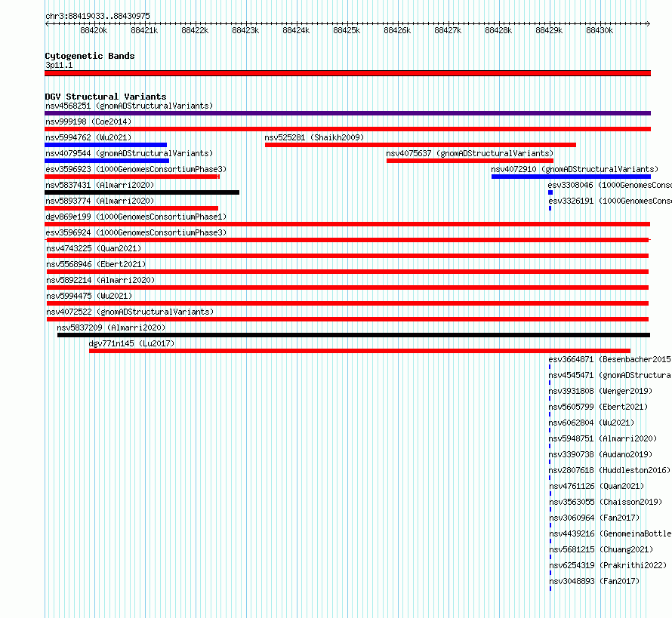The width and height of the screenshot is (672, 618).
Task: Open first Fan2017 variant nsv3060964
Action: pyautogui.click(x=594, y=518)
